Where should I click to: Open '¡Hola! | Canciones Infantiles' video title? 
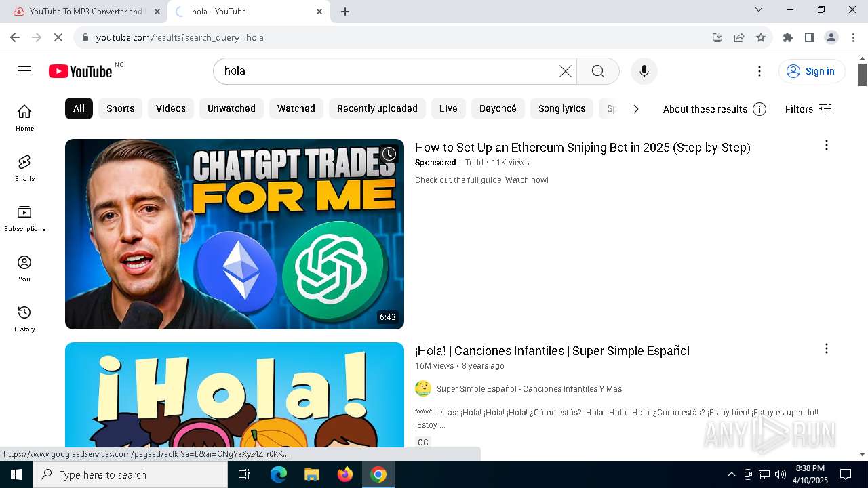point(552,351)
